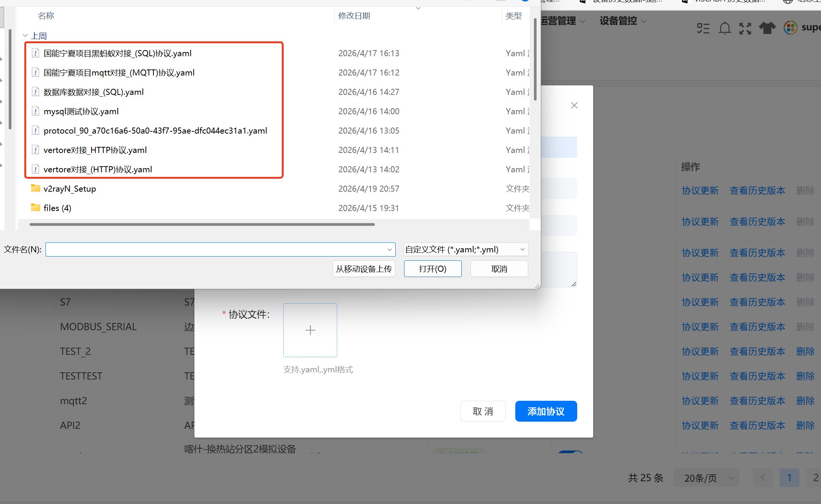Click the vertical scrollbar of file list
This screenshot has width=821, height=504.
[535, 59]
